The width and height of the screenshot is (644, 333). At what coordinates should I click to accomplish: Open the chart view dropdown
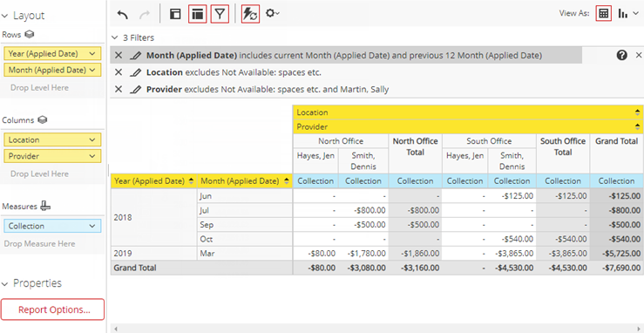coord(629,14)
